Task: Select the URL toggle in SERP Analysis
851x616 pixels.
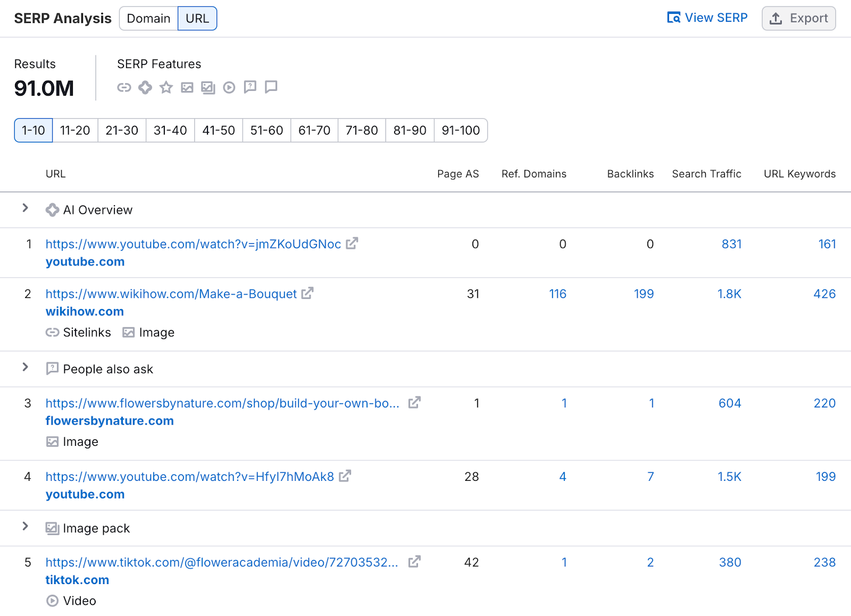Action: point(197,18)
